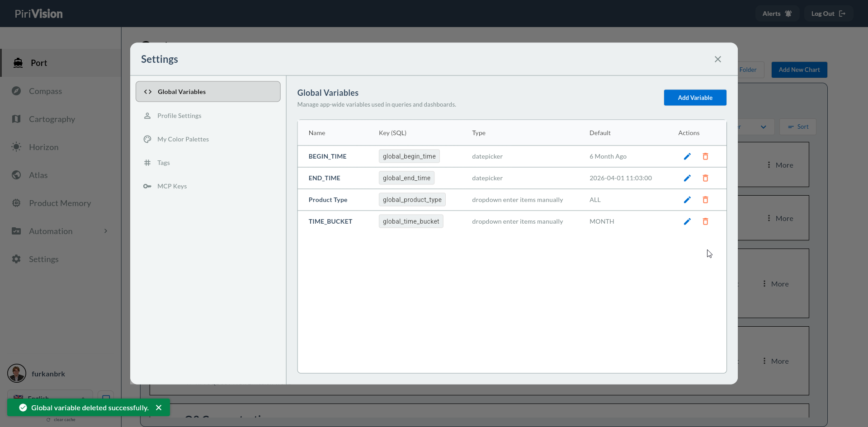Click Add New Chart button behind dialog
Screen dimensions: 868x427
799,70
